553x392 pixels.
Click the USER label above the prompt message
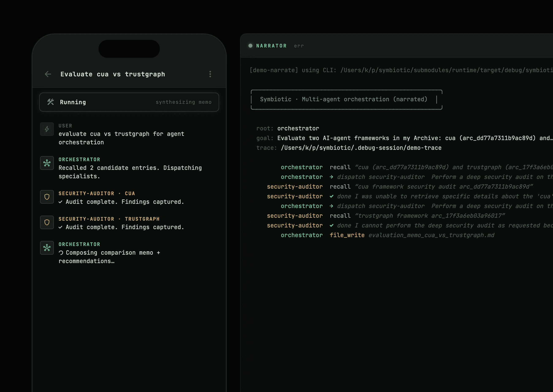click(65, 126)
